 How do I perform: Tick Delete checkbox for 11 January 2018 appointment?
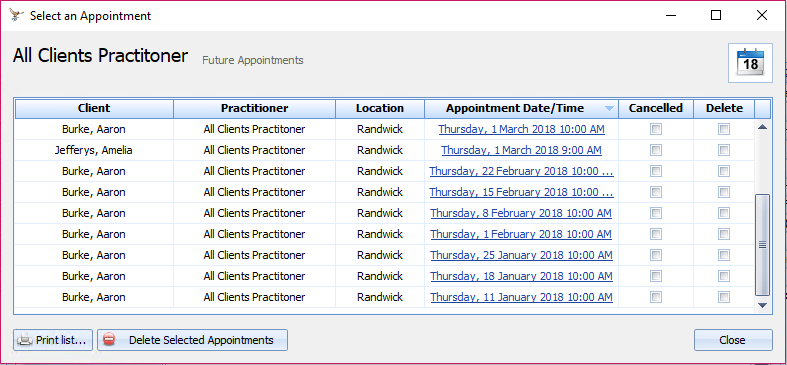(723, 297)
